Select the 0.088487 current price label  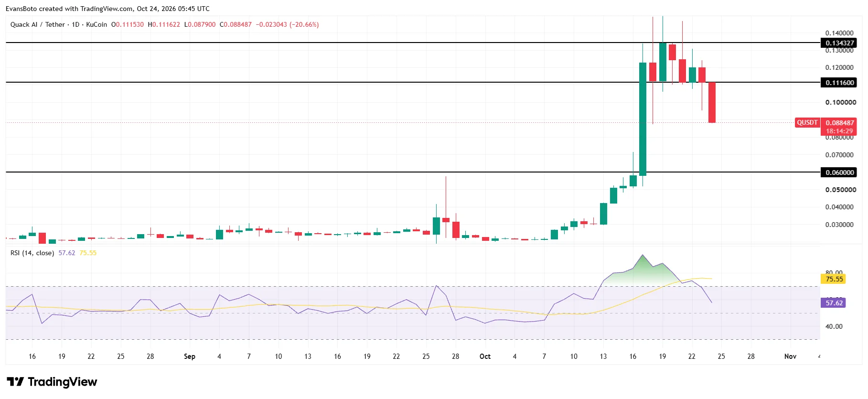pos(840,123)
